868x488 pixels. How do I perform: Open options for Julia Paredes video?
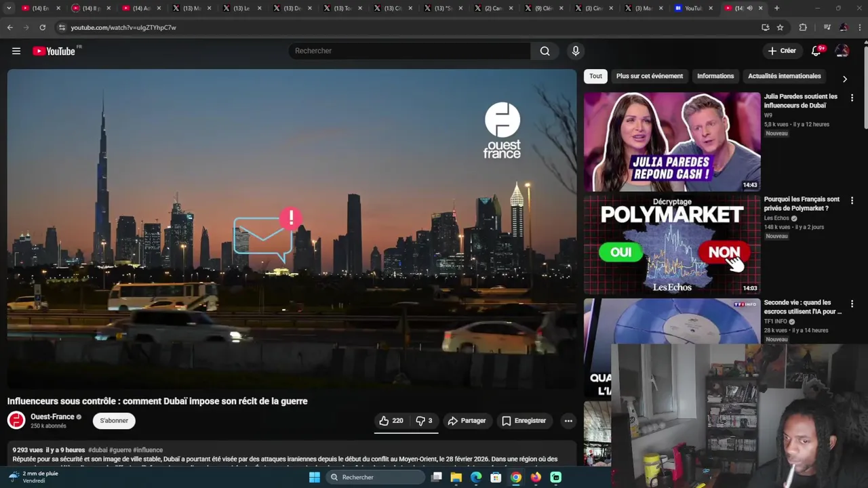pos(852,98)
